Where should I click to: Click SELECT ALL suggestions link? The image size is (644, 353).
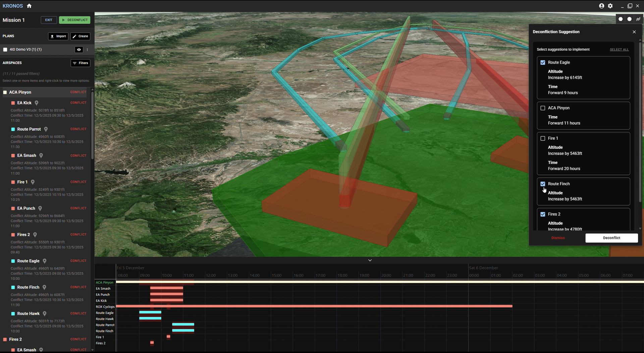pos(619,50)
